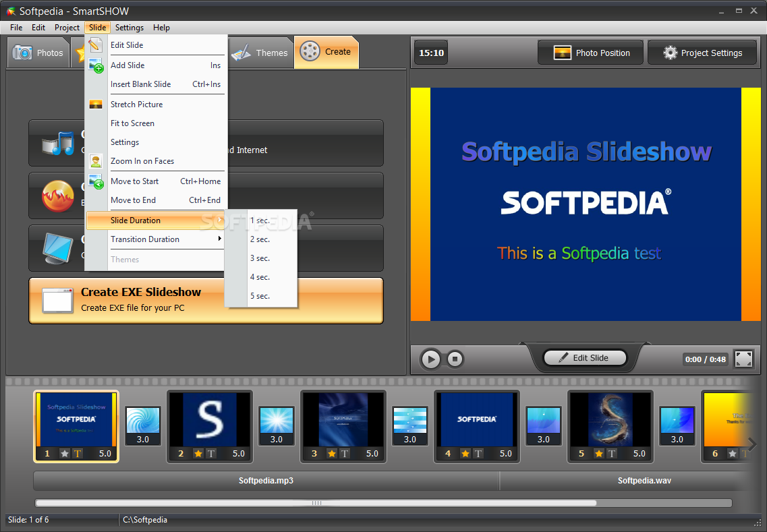This screenshot has width=767, height=532.
Task: Click Create EXE Slideshow button
Action: pos(206,301)
